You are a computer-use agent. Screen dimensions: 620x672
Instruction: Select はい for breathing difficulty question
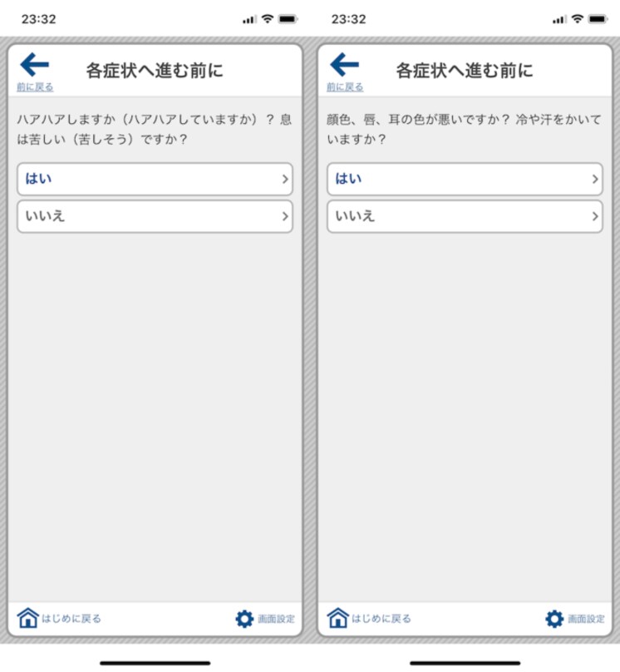[x=155, y=179]
